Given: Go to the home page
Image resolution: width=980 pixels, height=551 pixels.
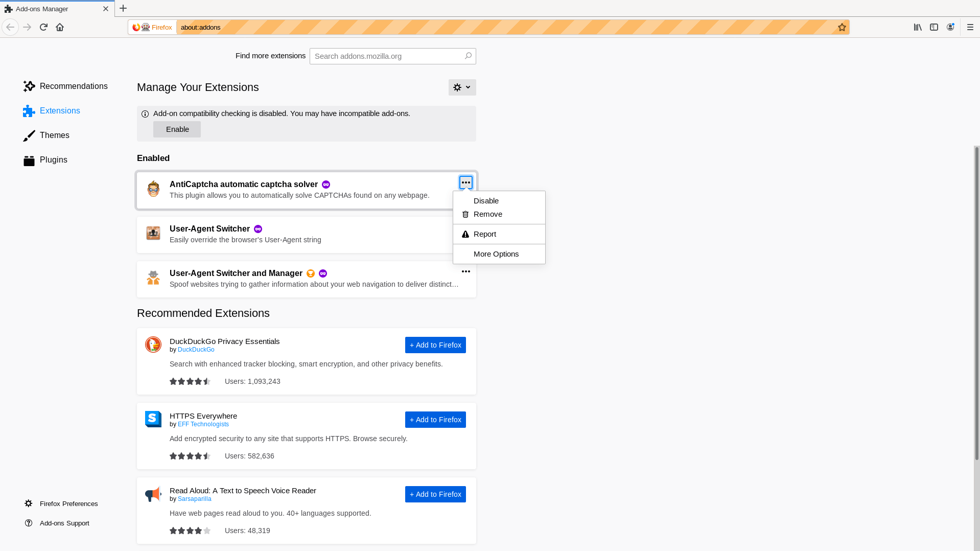Looking at the screenshot, I should pos(60,27).
